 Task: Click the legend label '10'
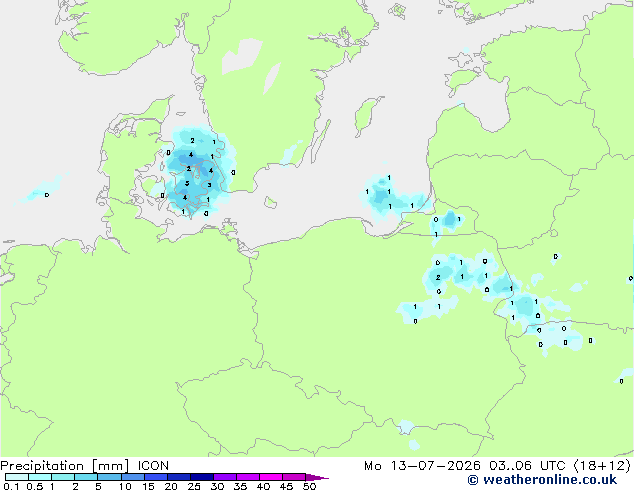click(x=125, y=486)
